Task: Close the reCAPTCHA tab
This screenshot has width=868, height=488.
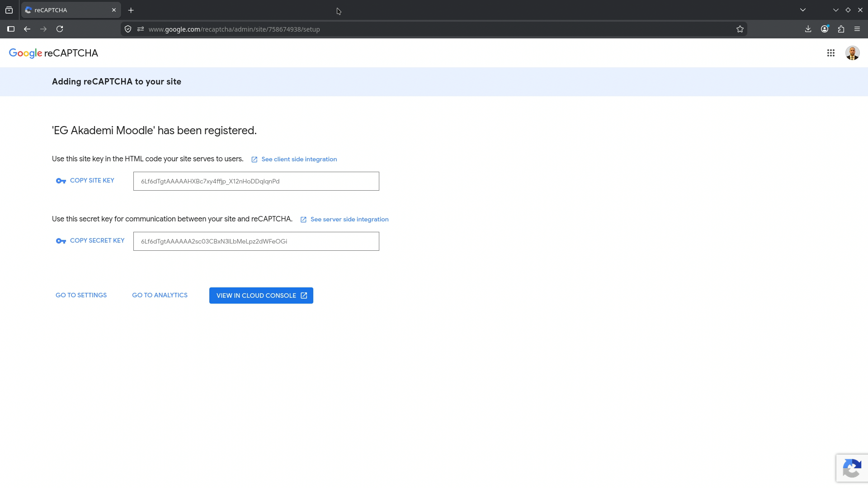Action: coord(114,10)
